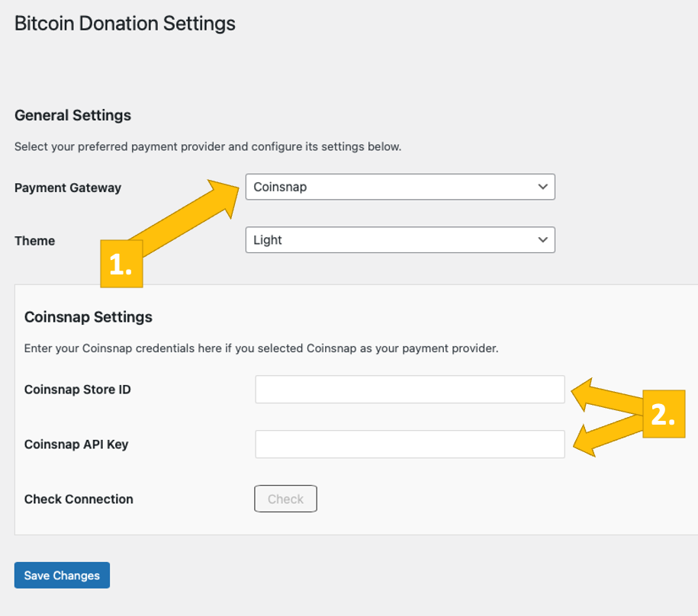Click the yellow number 2 marker

coord(663,414)
